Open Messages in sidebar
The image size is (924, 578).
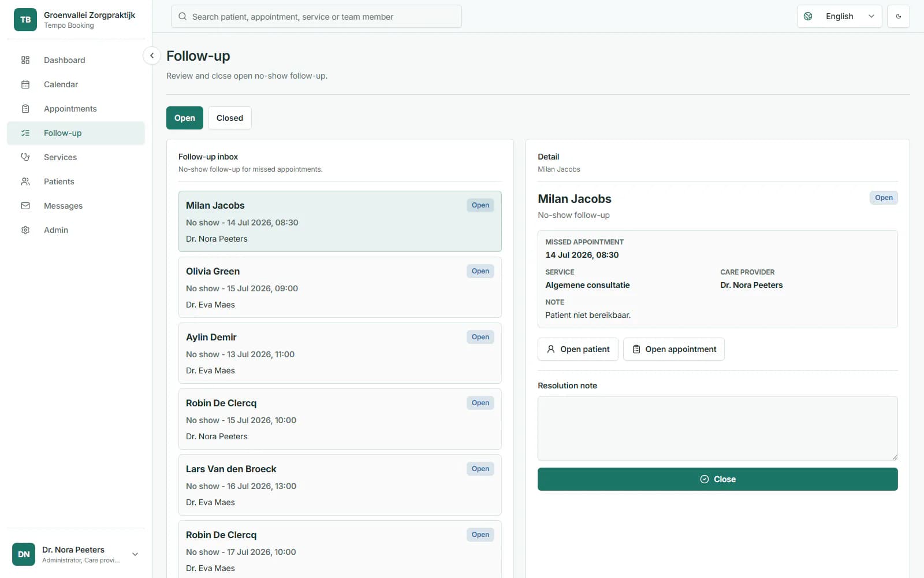coord(76,206)
